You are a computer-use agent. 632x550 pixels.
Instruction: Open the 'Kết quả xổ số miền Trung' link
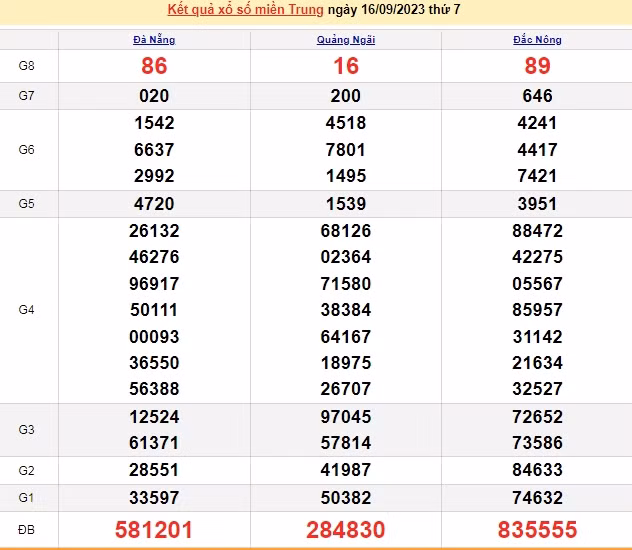click(x=244, y=12)
